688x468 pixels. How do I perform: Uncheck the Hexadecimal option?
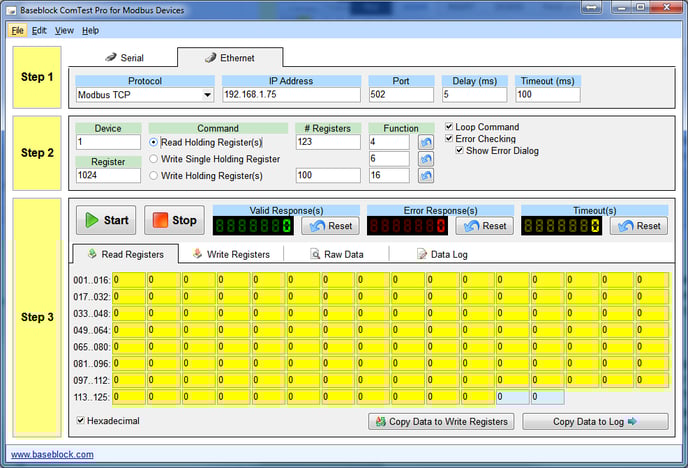81,421
